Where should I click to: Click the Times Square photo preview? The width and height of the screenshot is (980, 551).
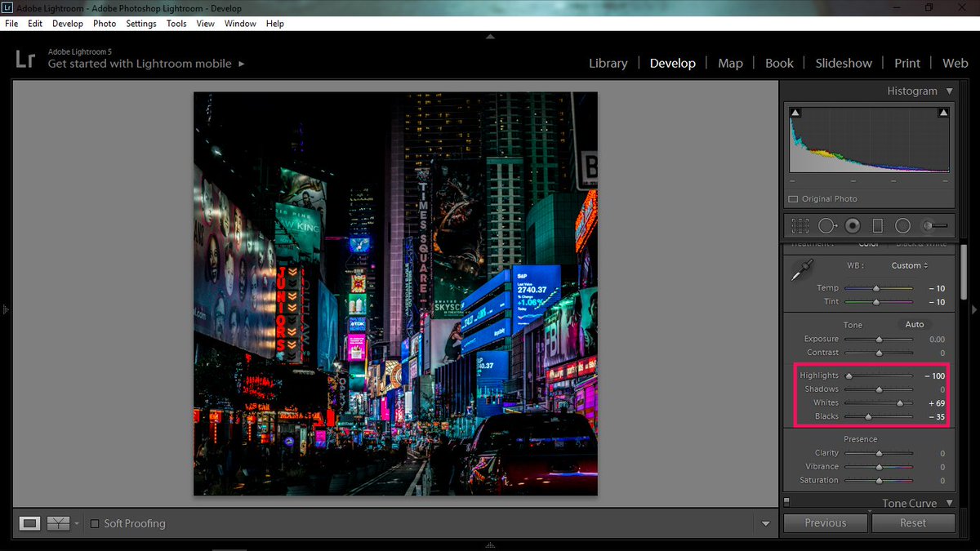point(395,294)
